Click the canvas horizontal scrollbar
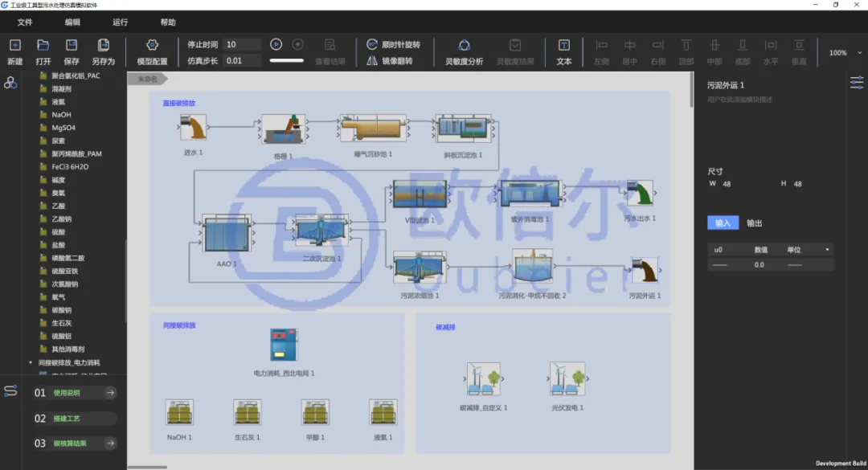The height and width of the screenshot is (470, 868). (x=147, y=468)
